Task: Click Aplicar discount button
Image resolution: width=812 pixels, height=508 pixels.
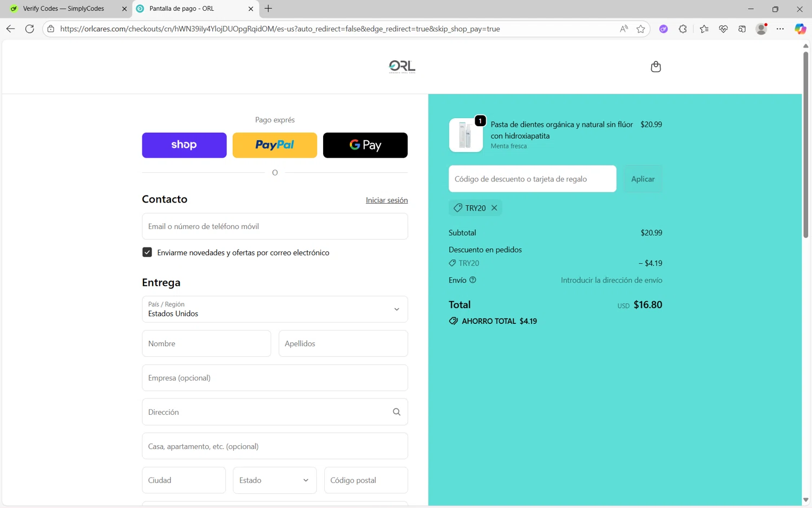Action: pyautogui.click(x=643, y=179)
